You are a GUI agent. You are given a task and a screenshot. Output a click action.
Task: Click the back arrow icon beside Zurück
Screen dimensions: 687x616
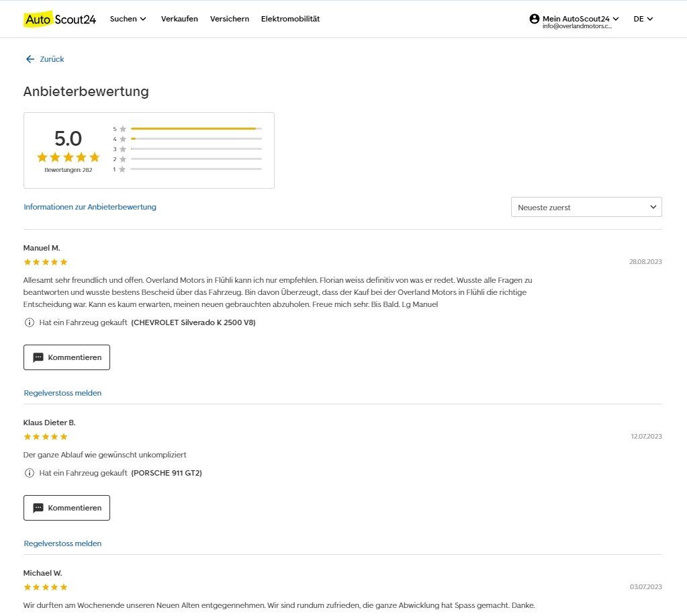30,59
